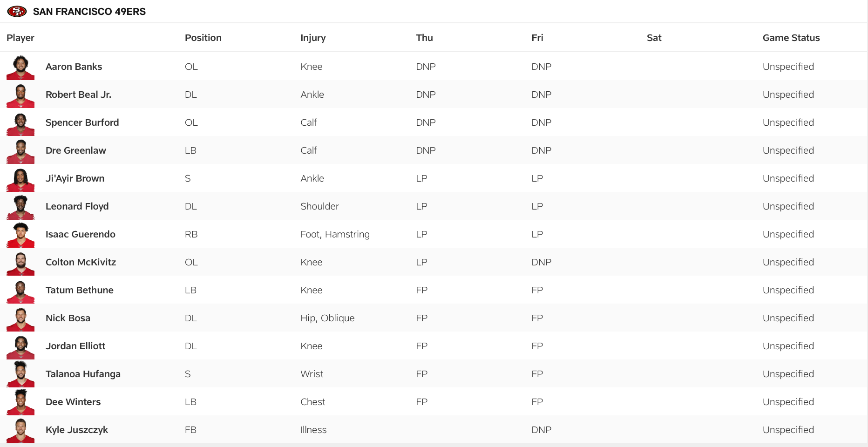The width and height of the screenshot is (868, 447).
Task: Select Isaac Guerendo's profile image
Action: tap(20, 234)
